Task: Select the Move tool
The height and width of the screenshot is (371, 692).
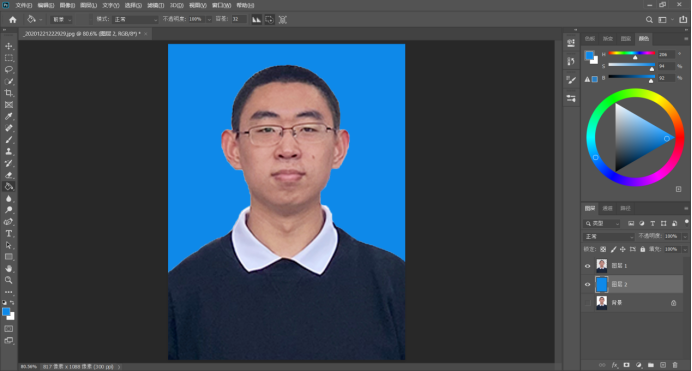Action: click(8, 46)
